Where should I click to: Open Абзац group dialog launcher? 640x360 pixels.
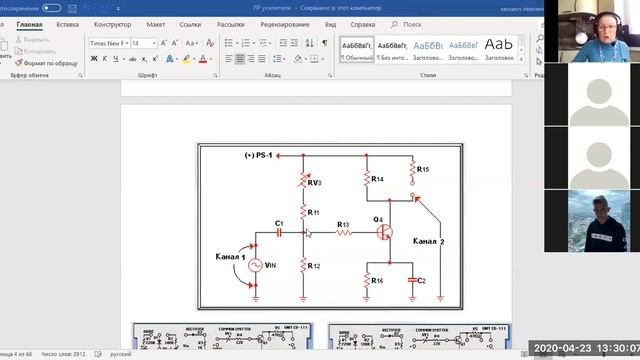point(330,76)
